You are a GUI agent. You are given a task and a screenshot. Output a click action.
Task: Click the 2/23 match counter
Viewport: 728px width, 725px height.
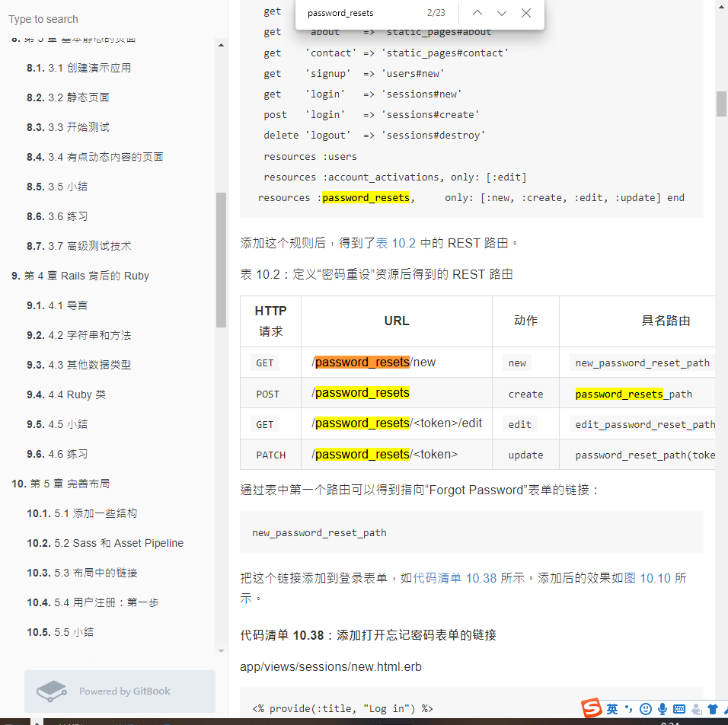436,13
